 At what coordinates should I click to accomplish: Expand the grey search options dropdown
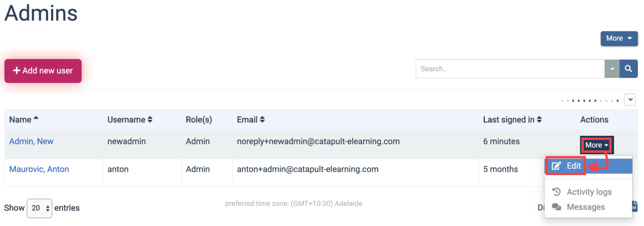tap(612, 69)
